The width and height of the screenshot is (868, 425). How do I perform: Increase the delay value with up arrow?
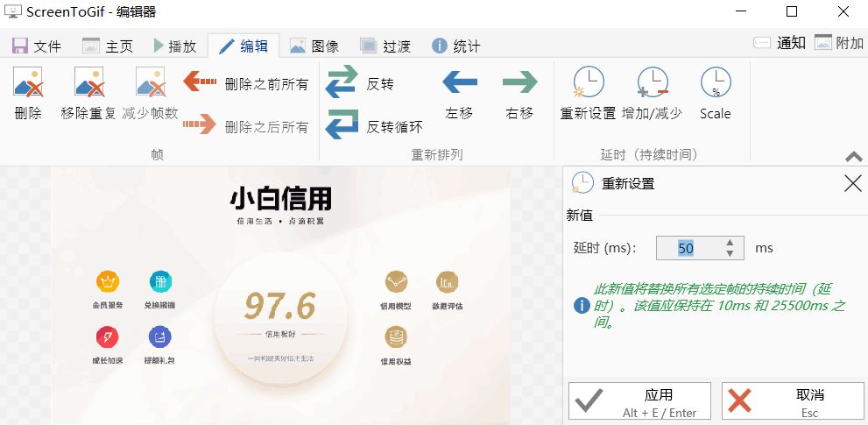(730, 243)
